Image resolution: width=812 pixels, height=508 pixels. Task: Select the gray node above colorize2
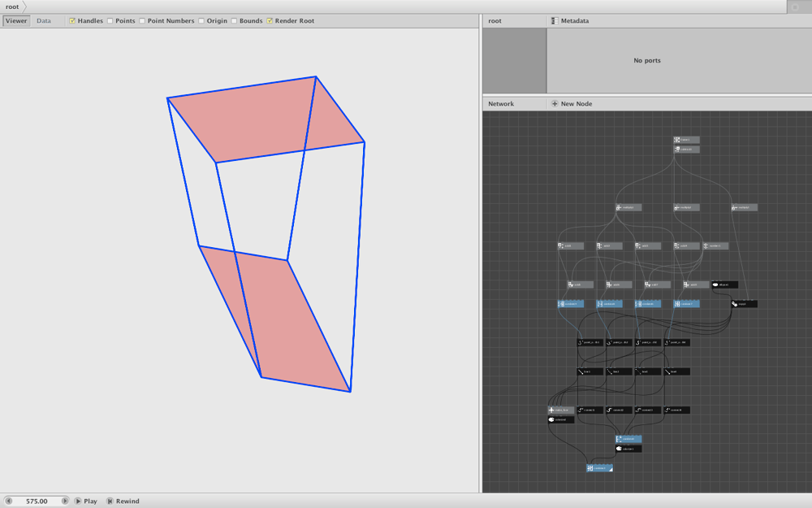tap(561, 410)
